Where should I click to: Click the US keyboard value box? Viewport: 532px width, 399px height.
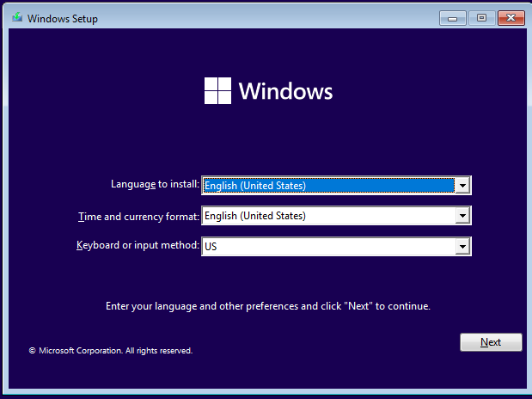(x=327, y=247)
